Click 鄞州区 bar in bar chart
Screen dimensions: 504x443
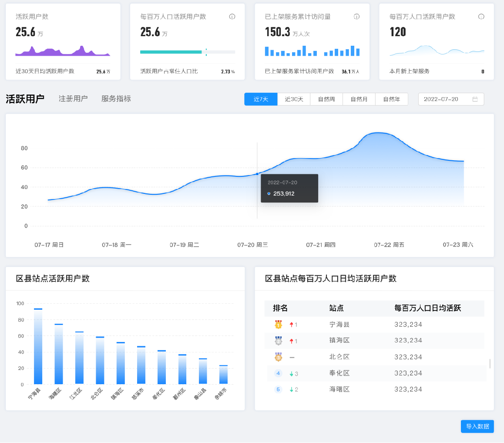click(182, 369)
